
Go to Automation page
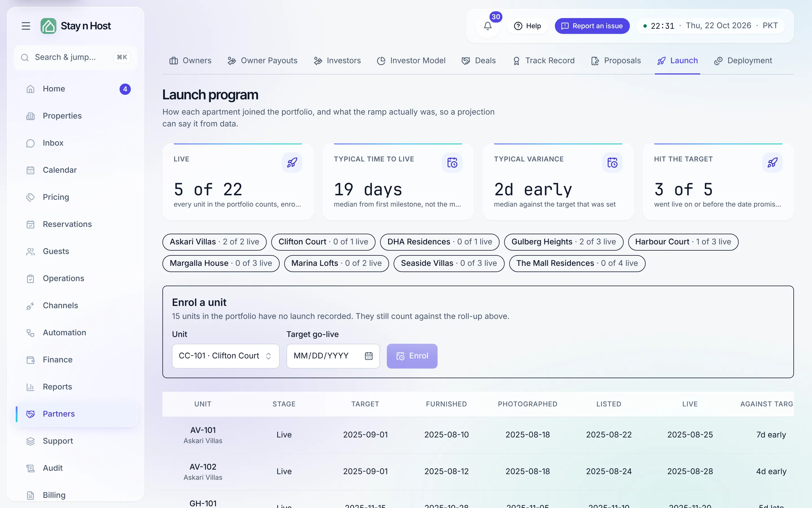tap(76, 333)
